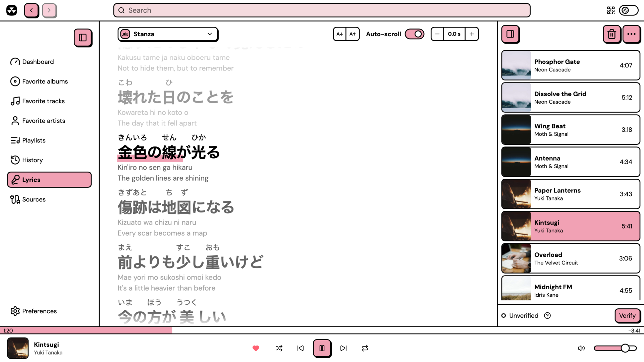Play Overload from queue
Viewport: 644px width, 362px height.
(571, 258)
